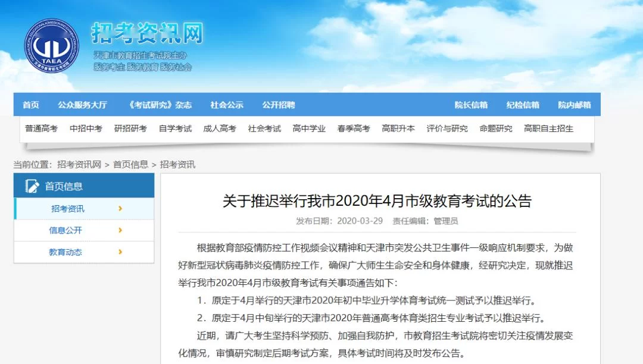Select the 高职升本 category tab
Screen dimensions: 643x364
click(398, 128)
